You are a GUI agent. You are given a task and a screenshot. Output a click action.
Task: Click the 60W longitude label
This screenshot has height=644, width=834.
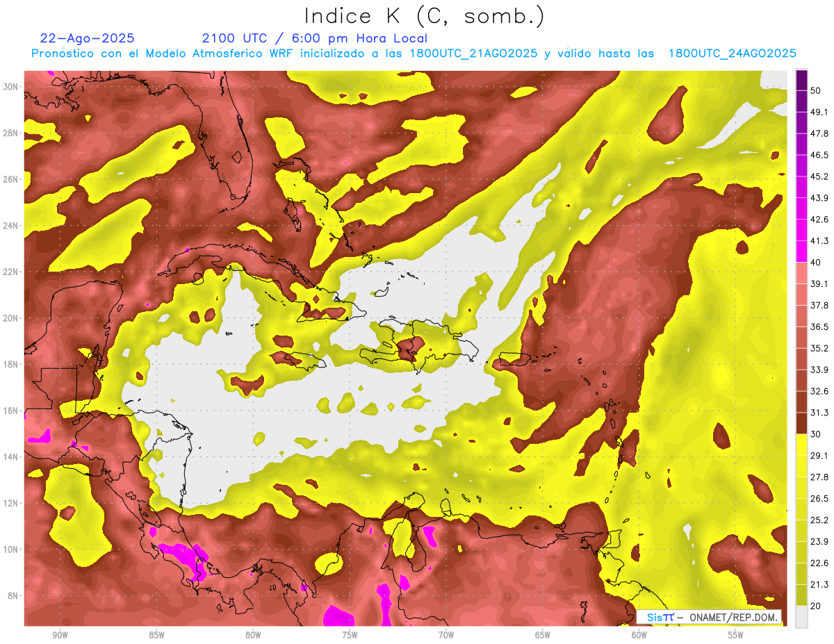coord(639,636)
